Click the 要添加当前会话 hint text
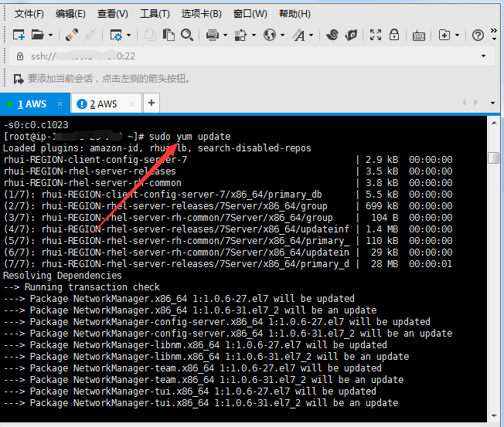The image size is (504, 427). 109,79
